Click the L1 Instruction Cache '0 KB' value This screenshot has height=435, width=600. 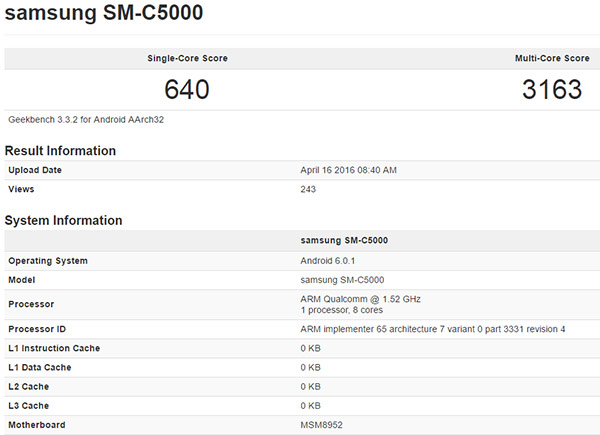310,348
